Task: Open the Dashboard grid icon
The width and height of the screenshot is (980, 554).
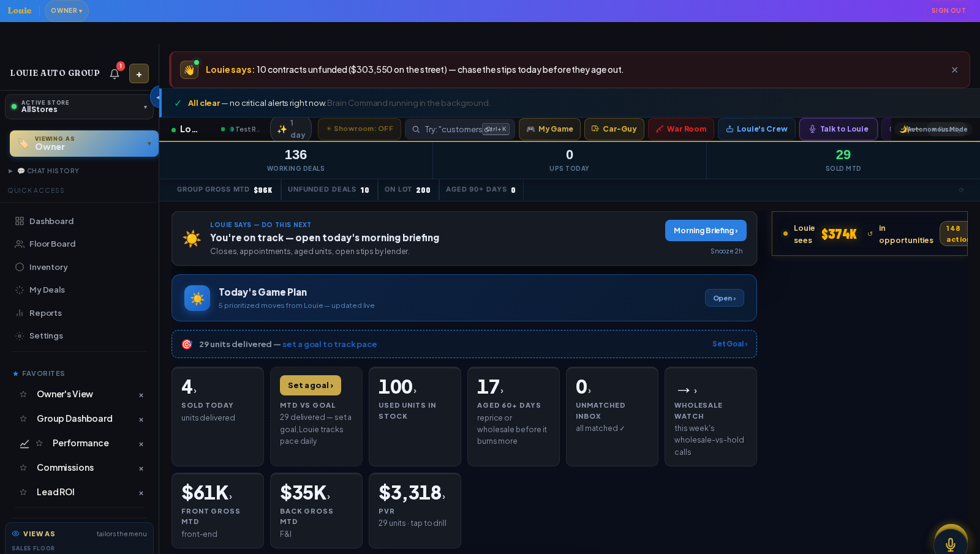Action: 20,221
